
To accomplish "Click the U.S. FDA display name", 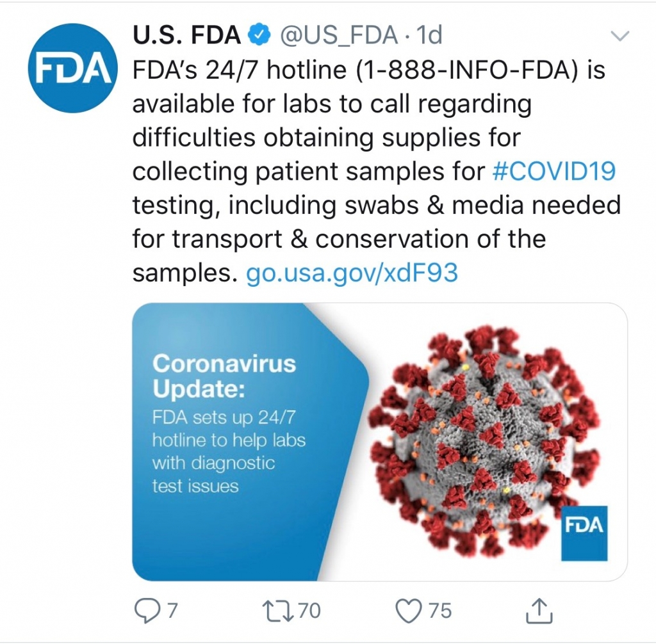I will (x=186, y=35).
